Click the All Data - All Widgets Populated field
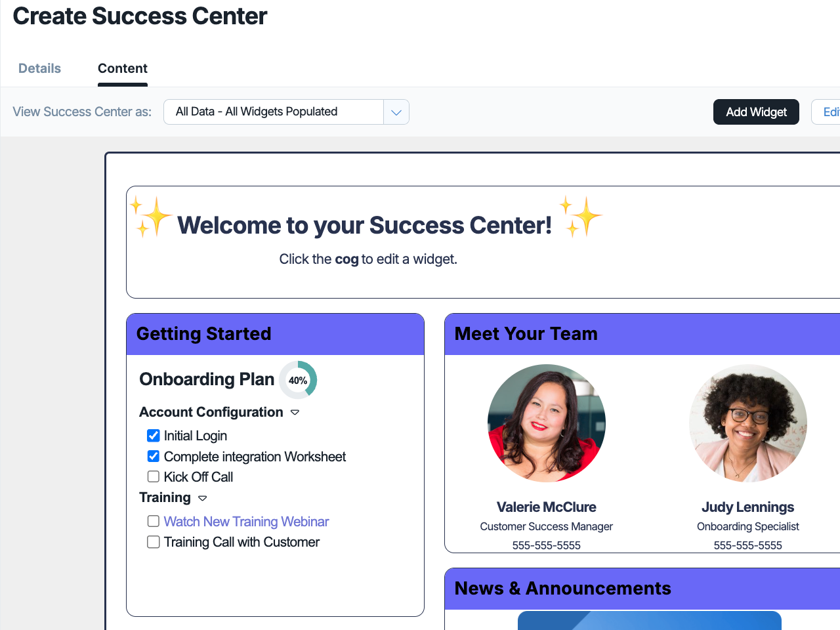Viewport: 840px width, 630px height. [274, 112]
